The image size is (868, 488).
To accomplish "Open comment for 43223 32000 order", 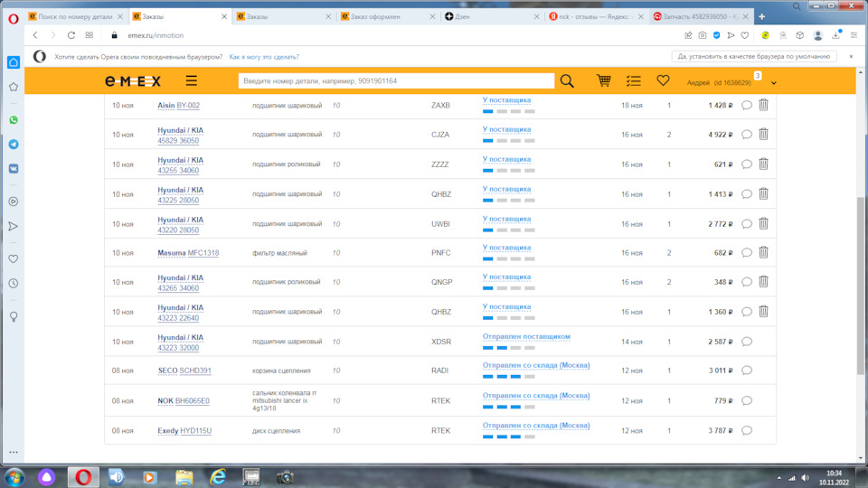I will click(747, 342).
